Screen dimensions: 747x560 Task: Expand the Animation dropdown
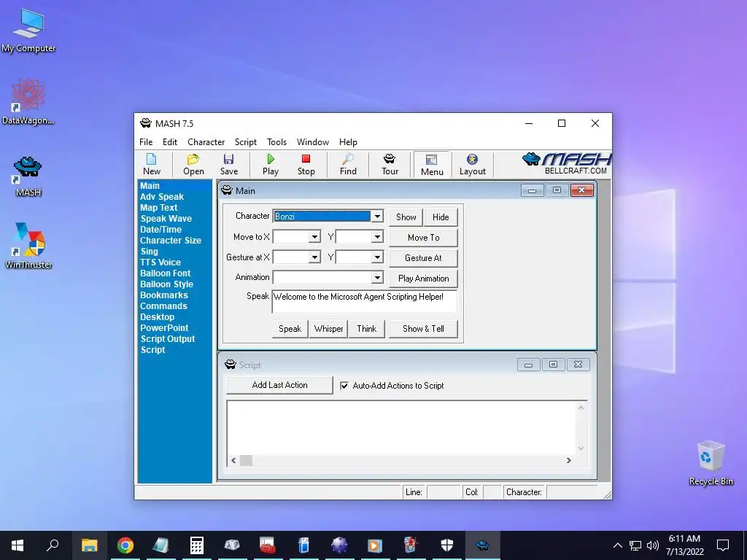pyautogui.click(x=377, y=277)
